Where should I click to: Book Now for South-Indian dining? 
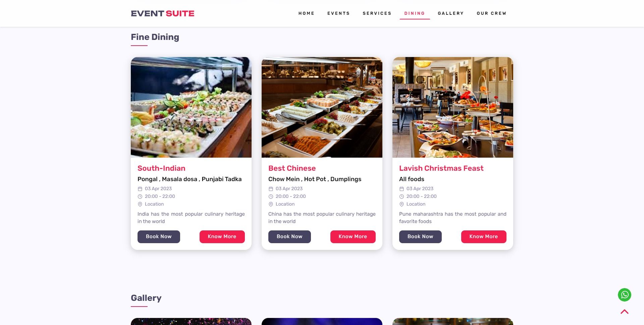[x=159, y=236]
